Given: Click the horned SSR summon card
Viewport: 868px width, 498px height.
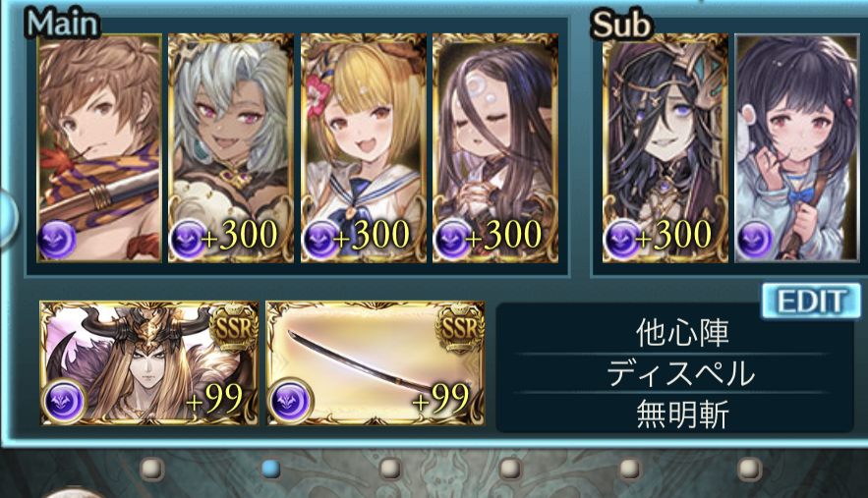Looking at the screenshot, I should point(149,363).
